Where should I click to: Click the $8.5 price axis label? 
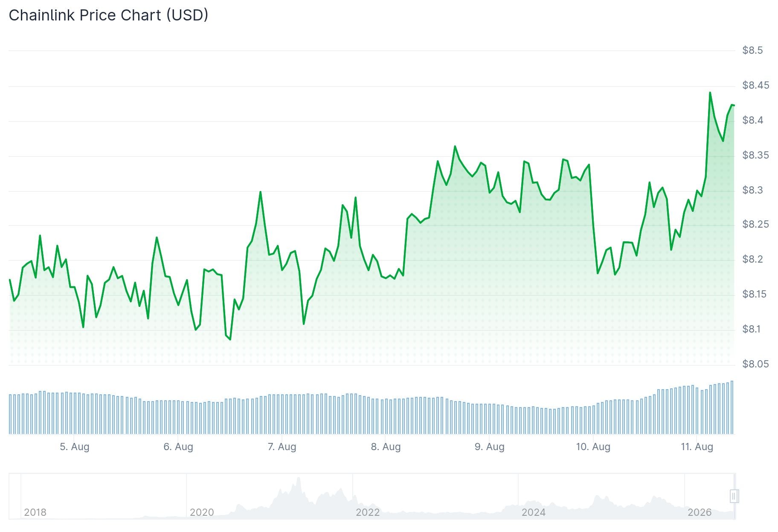(752, 50)
